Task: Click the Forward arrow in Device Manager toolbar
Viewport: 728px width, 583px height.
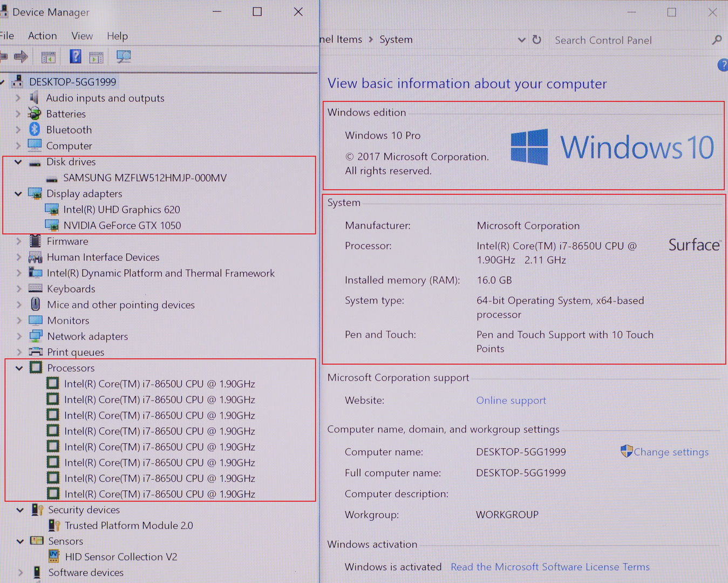Action: click(x=21, y=56)
